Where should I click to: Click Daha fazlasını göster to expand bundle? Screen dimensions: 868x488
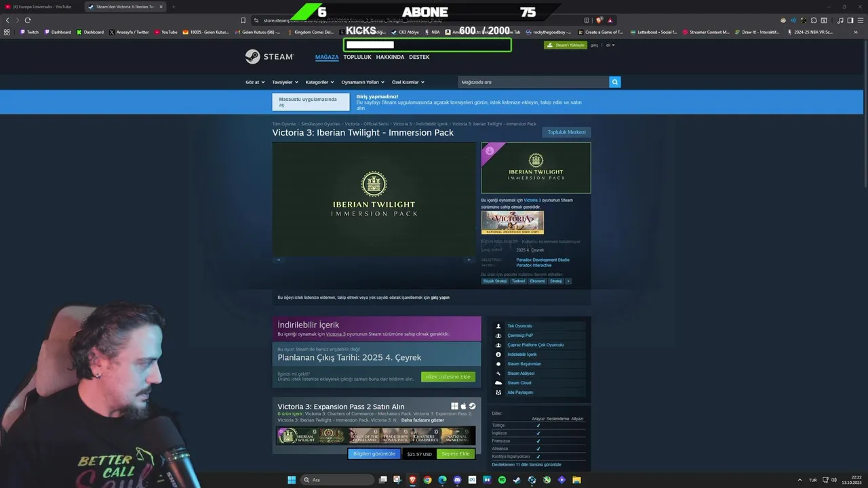tap(422, 420)
